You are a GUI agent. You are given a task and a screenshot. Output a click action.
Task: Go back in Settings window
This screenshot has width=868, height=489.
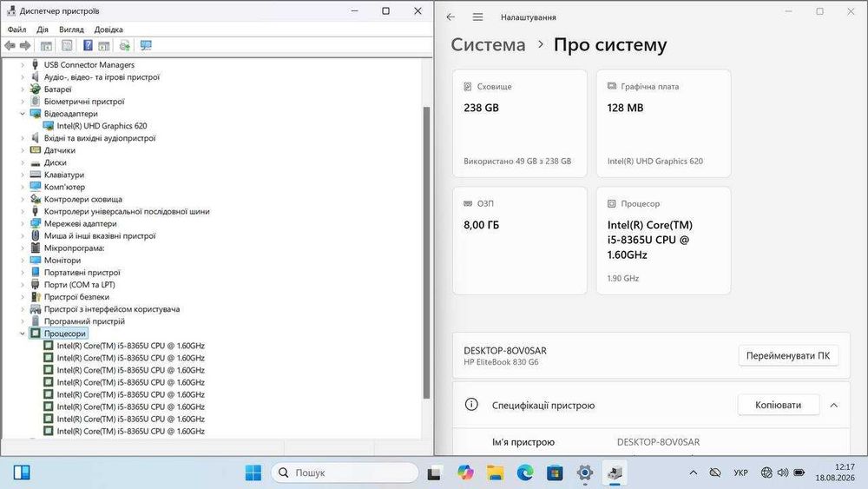(x=450, y=17)
